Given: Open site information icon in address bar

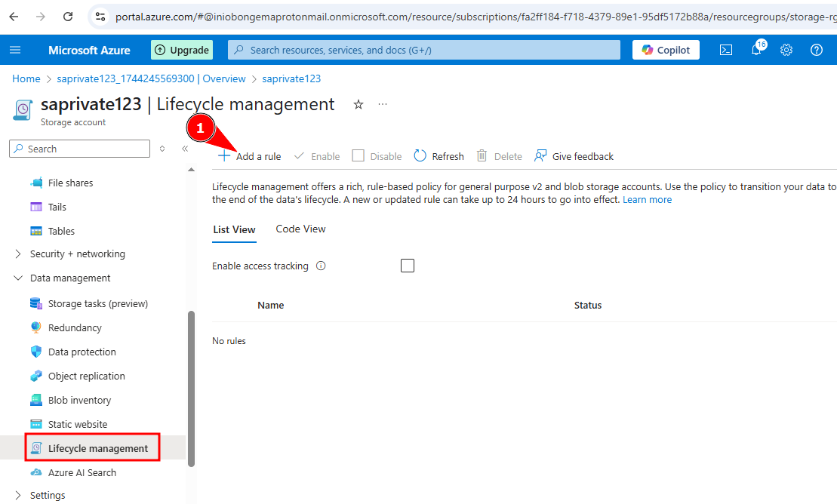Looking at the screenshot, I should (100, 17).
